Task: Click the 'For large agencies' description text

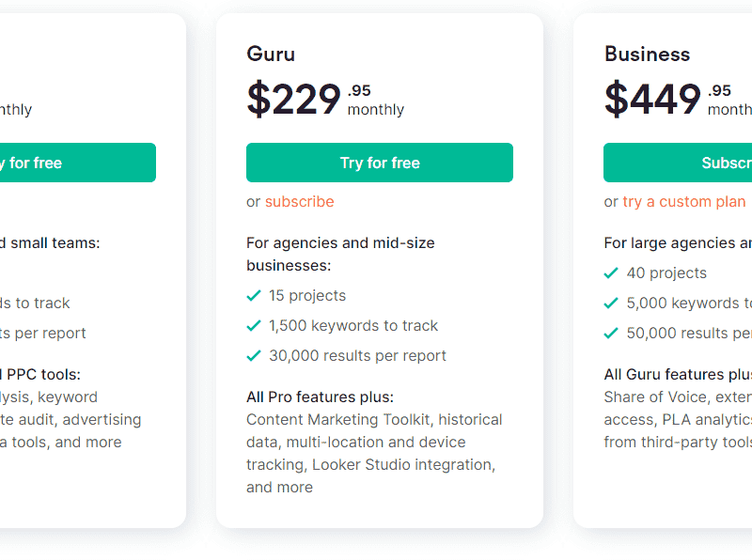Action: point(677,242)
